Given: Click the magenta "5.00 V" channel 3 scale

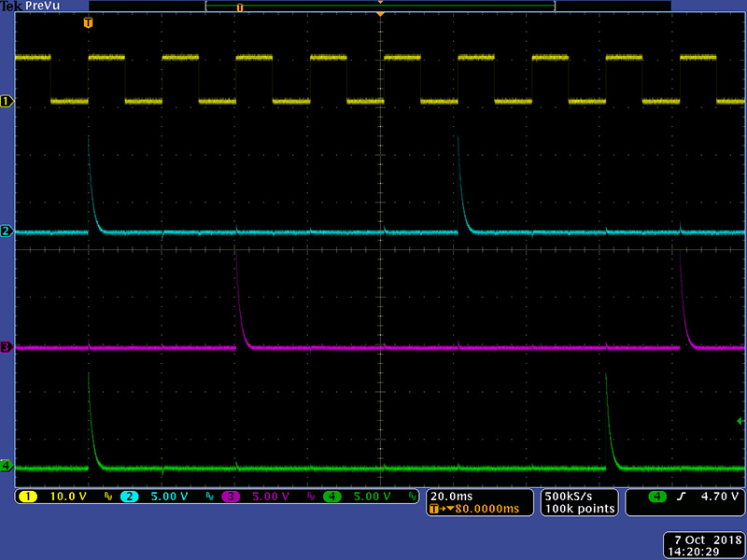Looking at the screenshot, I should click(x=271, y=497).
